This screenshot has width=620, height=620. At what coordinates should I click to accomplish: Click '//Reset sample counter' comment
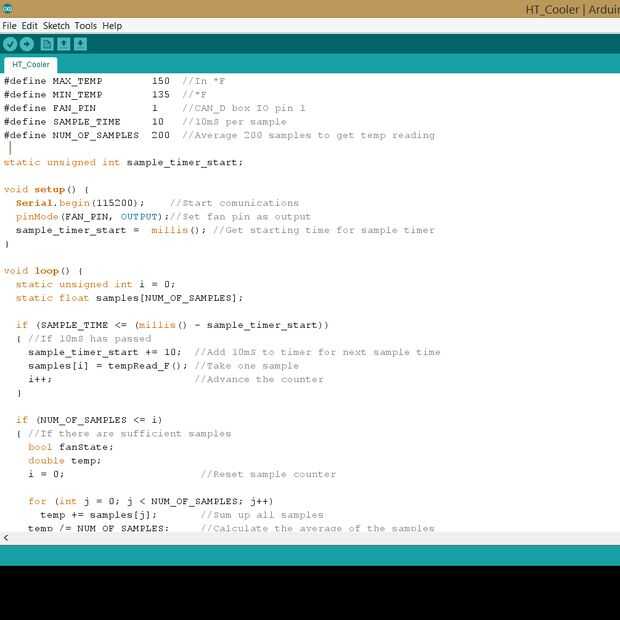[268, 474]
